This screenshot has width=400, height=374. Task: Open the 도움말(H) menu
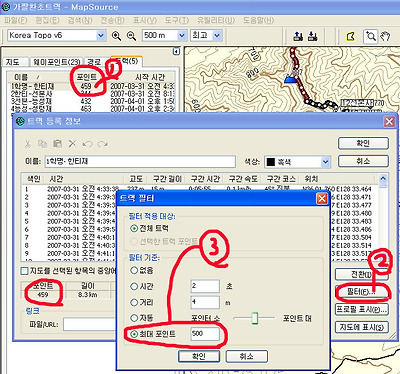tap(258, 20)
